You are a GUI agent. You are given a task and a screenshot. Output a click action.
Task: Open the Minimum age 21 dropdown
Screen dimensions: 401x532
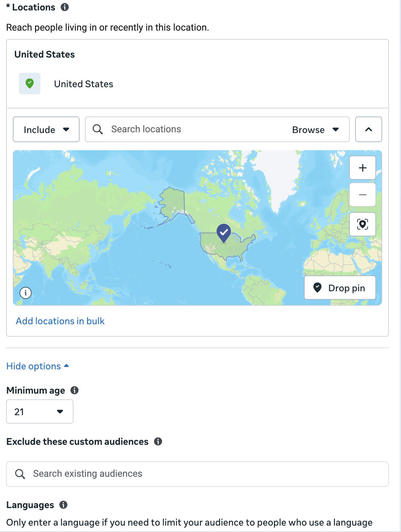[x=40, y=411]
